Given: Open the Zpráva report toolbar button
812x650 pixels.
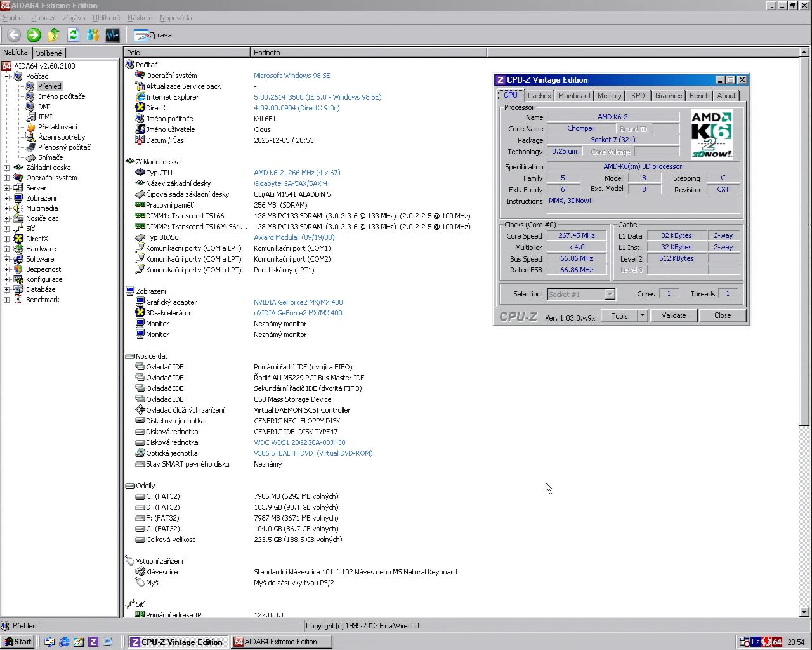Looking at the screenshot, I should click(153, 35).
